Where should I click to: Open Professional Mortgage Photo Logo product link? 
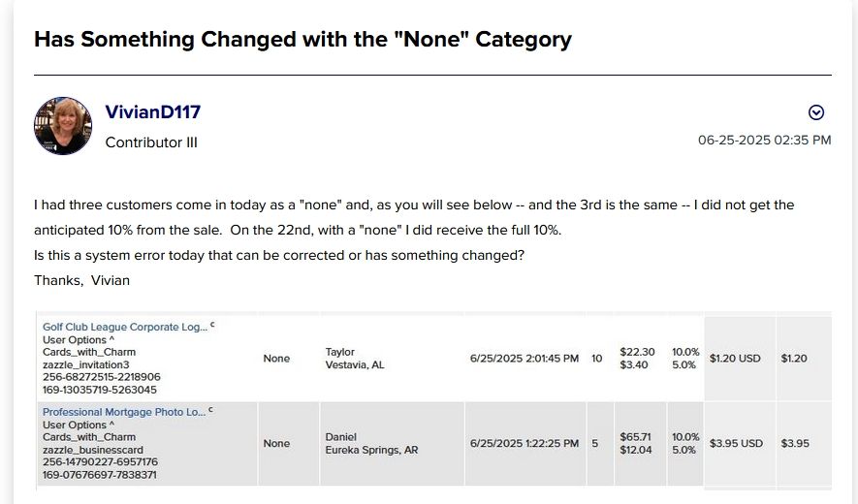pyautogui.click(x=124, y=412)
